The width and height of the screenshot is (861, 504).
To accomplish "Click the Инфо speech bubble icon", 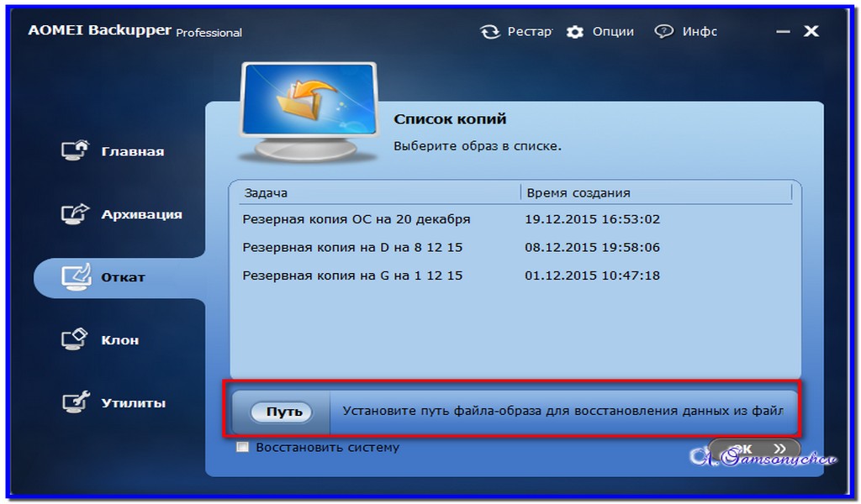I will (x=664, y=32).
